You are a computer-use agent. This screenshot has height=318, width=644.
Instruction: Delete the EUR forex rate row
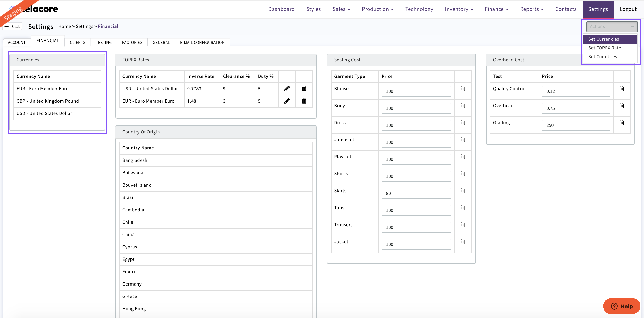(x=304, y=101)
